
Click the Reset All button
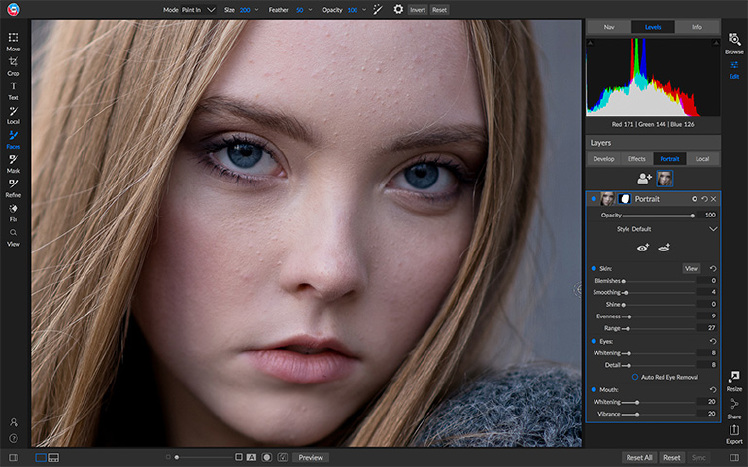click(639, 457)
